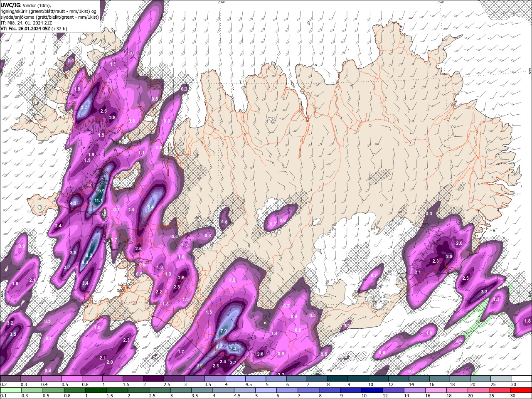
Task: Pick snow-scale dark purple swatch between 2 and 2.5
Action: click(153, 379)
